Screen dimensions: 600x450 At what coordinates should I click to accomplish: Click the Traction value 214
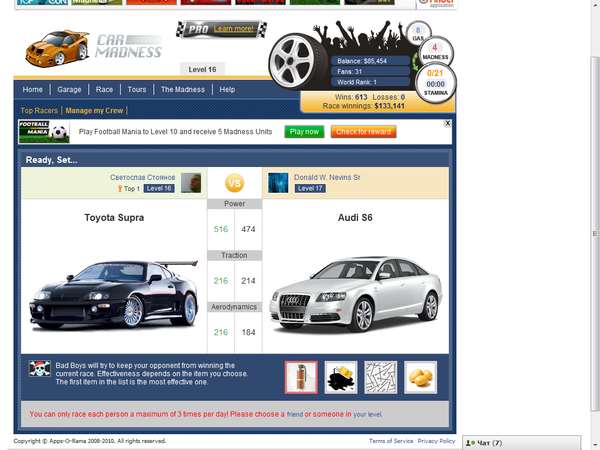click(x=248, y=281)
